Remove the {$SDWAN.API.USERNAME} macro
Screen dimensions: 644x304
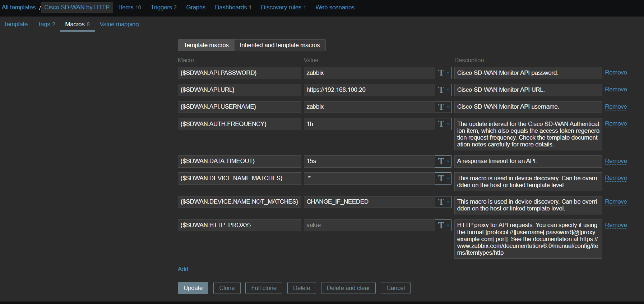coord(616,107)
